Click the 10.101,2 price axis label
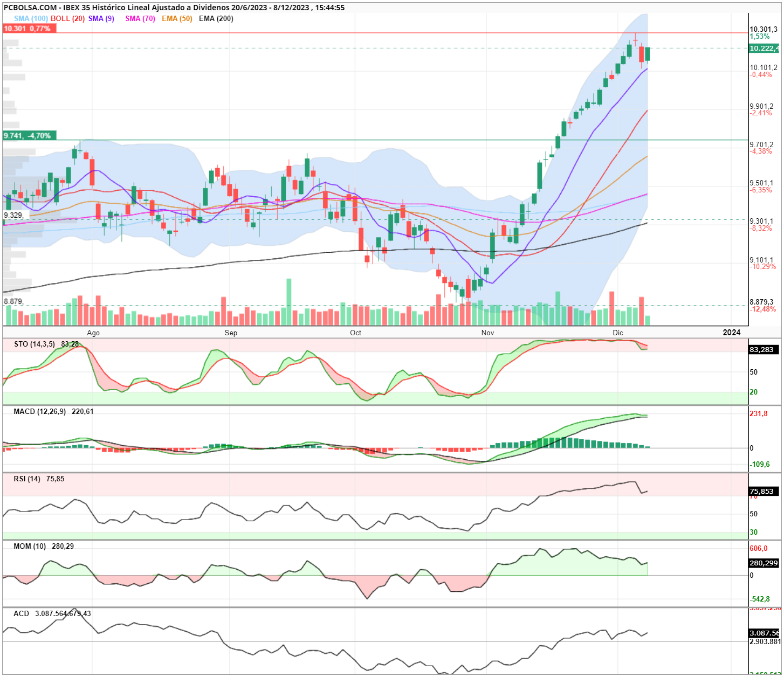This screenshot has width=784, height=677. click(x=764, y=68)
